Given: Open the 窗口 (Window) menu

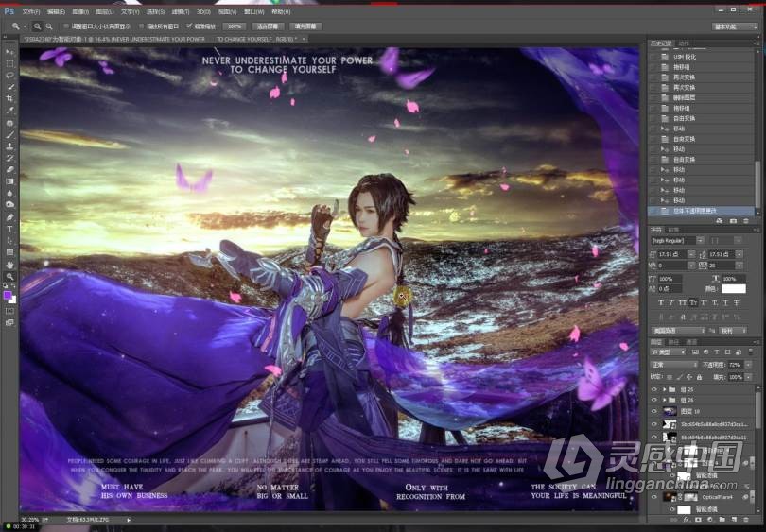Looking at the screenshot, I should (x=254, y=11).
